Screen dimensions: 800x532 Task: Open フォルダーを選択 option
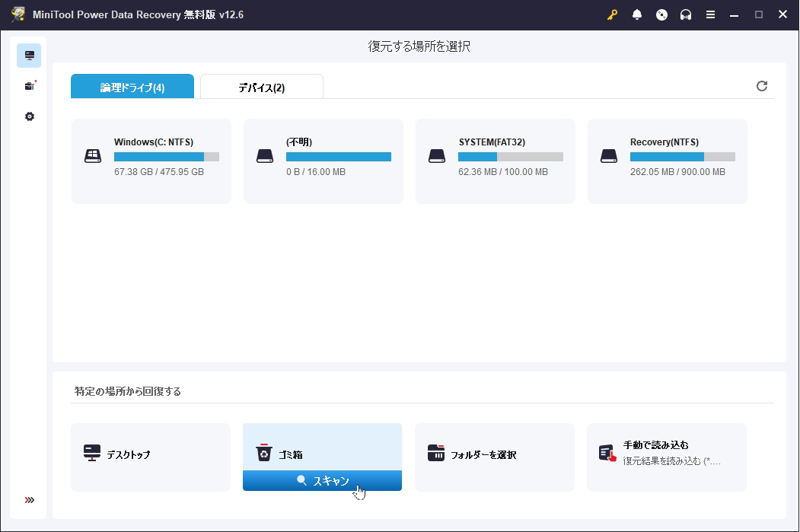[x=495, y=457]
